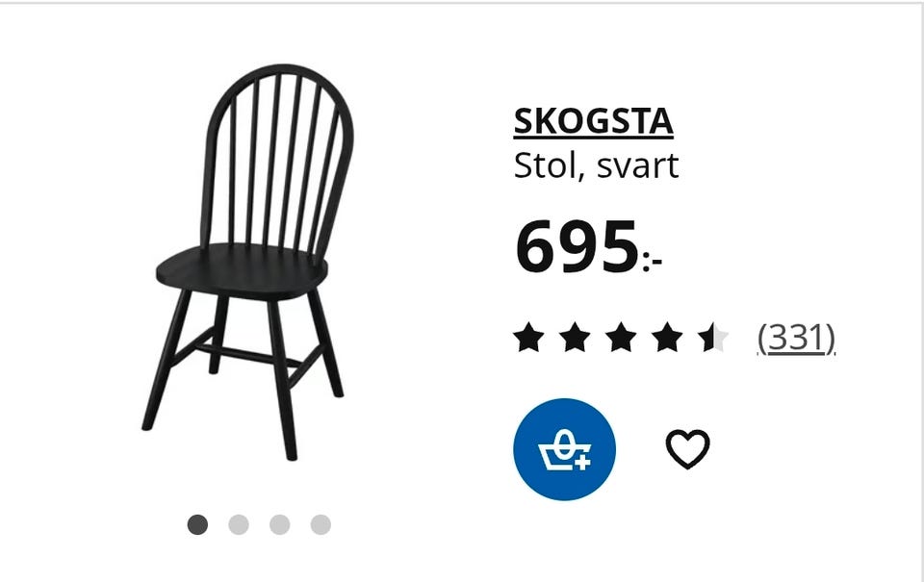Switch to the second product image dot
The width and height of the screenshot is (924, 582).
coord(239,524)
